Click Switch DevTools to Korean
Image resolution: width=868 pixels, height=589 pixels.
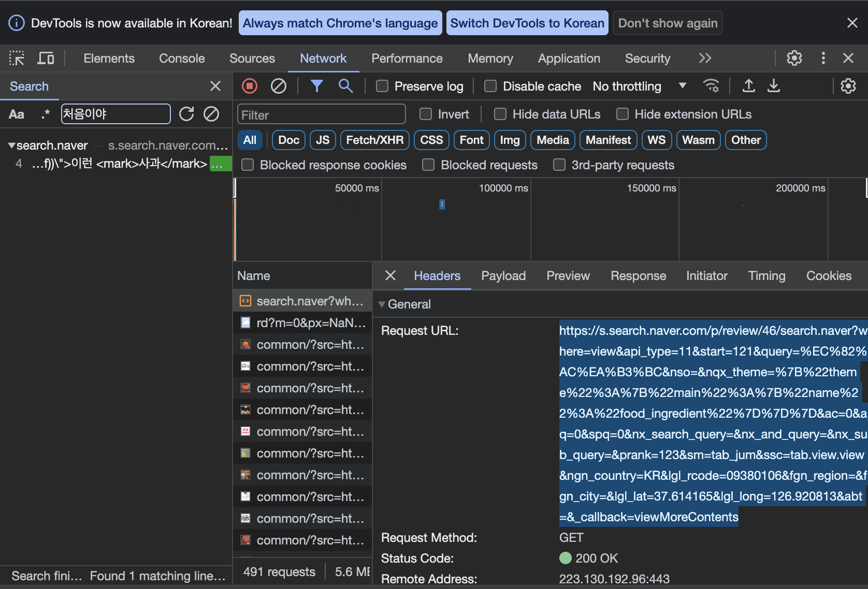pos(527,23)
